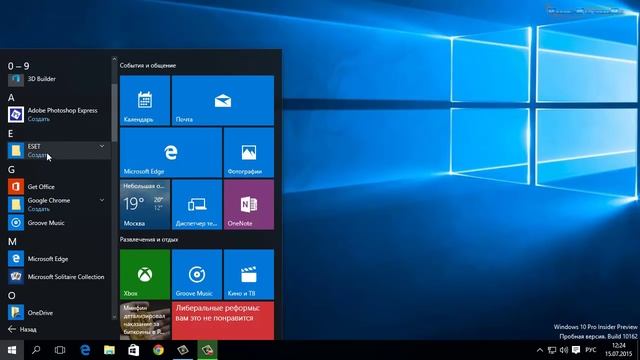Image resolution: width=640 pixels, height=360 pixels.
Task: Click the letter M section header
Action: (x=12, y=242)
